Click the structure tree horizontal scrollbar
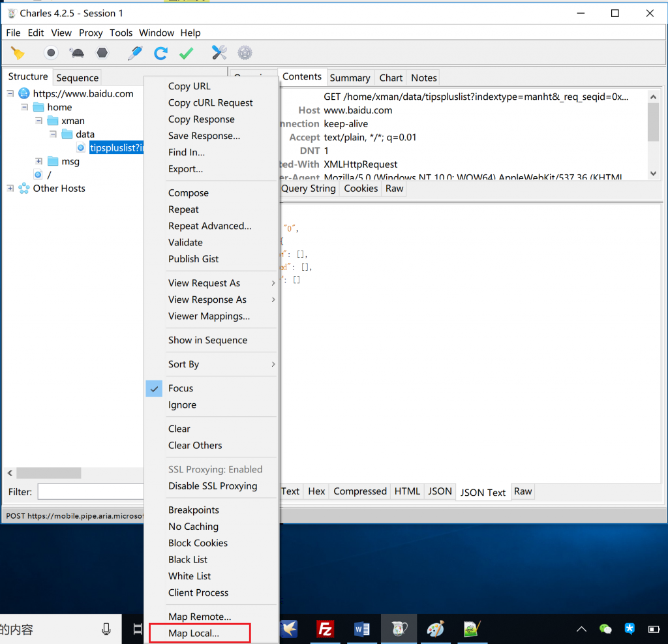Screen dimensions: 668x644 pos(48,472)
